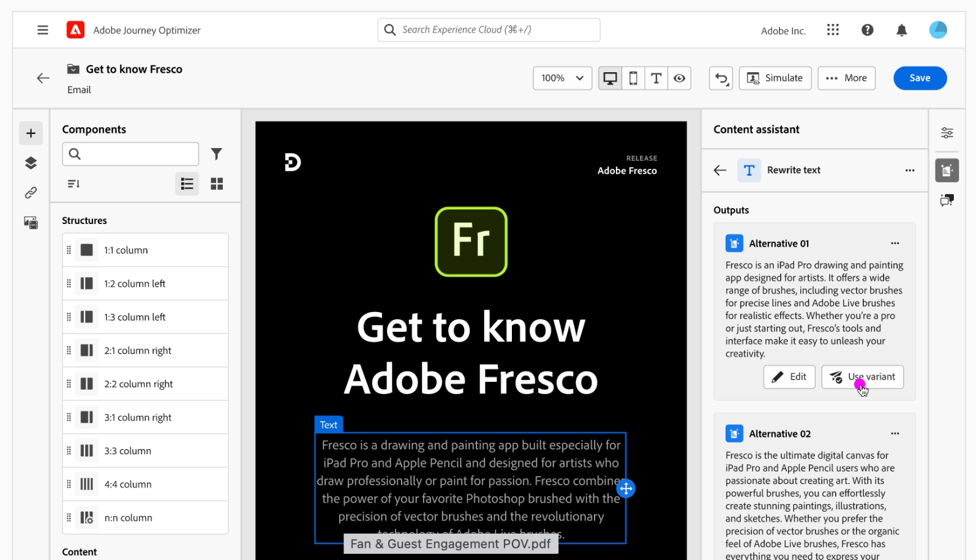Open Rewrite text more options ellipsis

910,170
